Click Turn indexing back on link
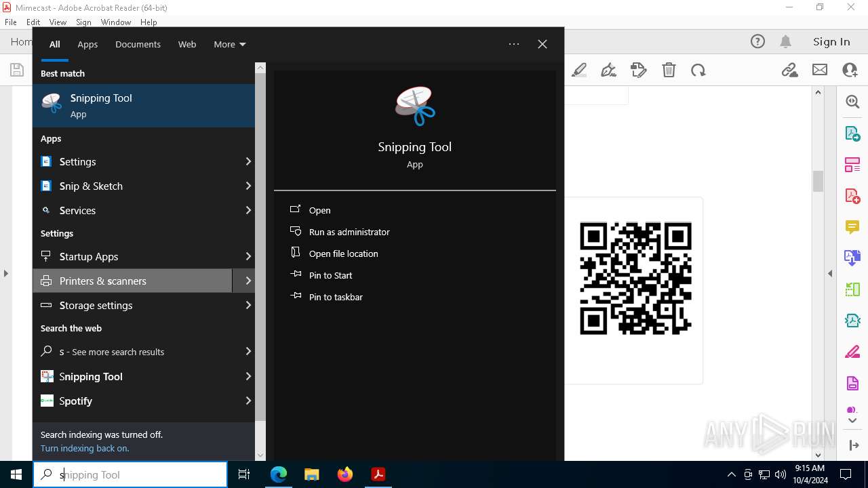This screenshot has height=488, width=868. click(85, 448)
